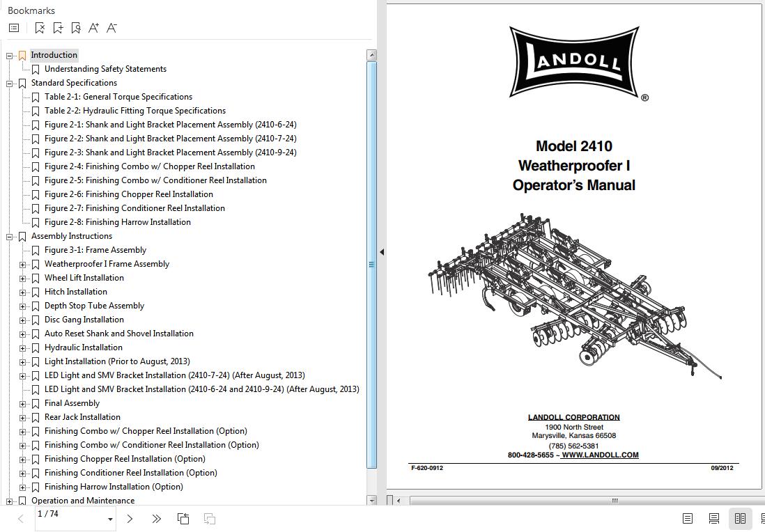Open Table 2-2 Hydraulic Fitting Torque Specifications
Screen dimensions: 765x532
click(135, 111)
